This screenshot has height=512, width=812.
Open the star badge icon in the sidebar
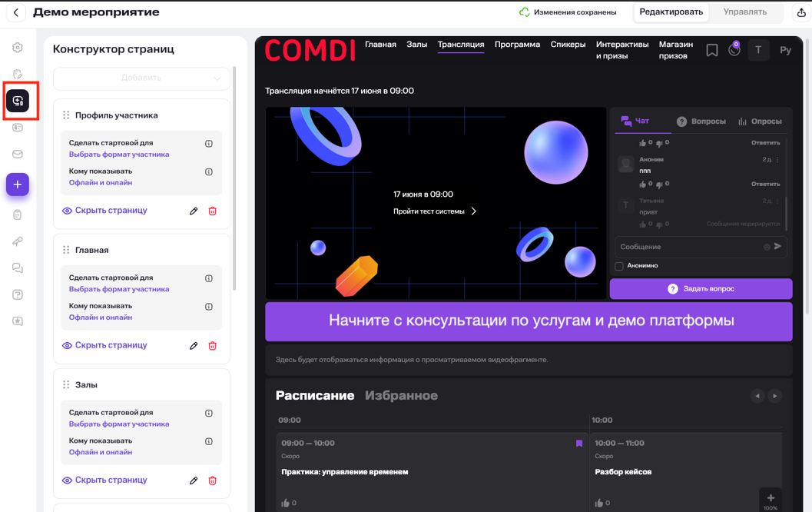point(18,321)
